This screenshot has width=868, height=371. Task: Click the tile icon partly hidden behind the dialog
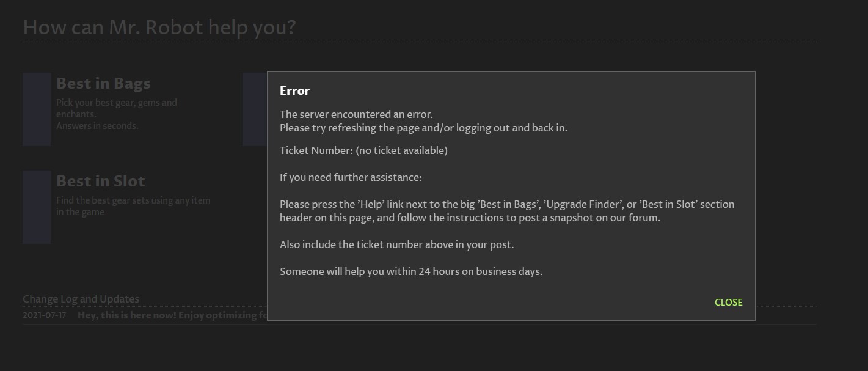click(x=254, y=109)
